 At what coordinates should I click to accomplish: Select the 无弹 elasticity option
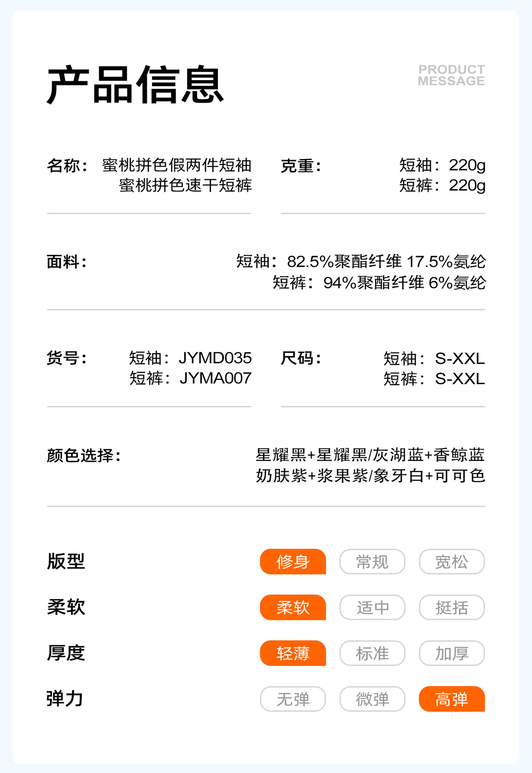coord(293,699)
